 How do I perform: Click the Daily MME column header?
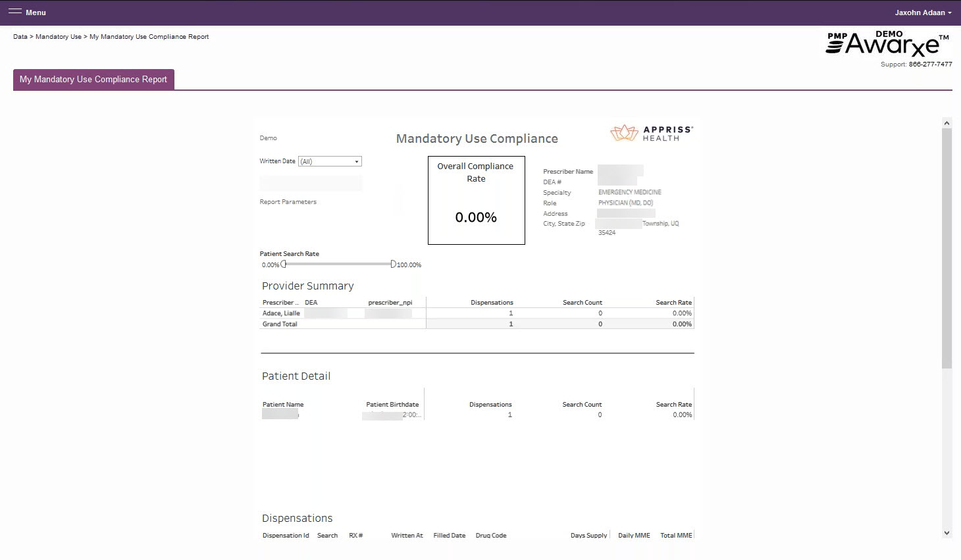[x=634, y=536]
